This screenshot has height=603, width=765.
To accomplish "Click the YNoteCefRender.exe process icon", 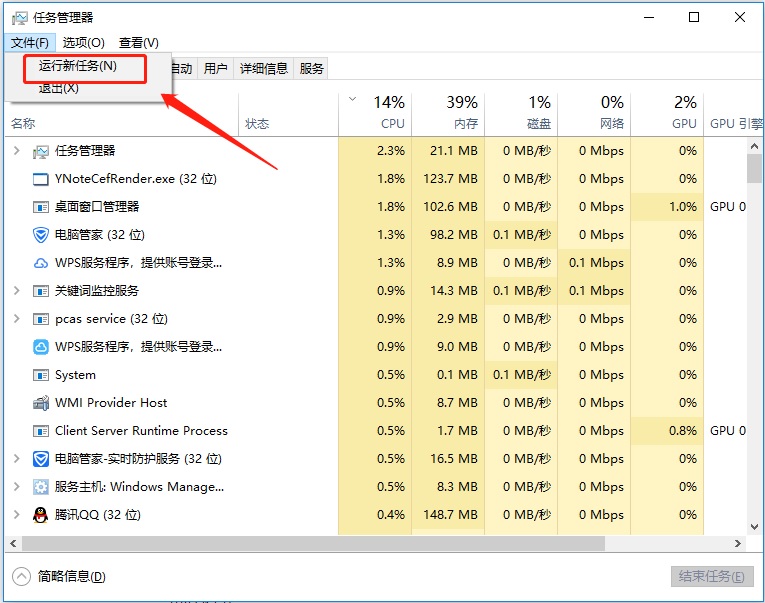I will click(41, 179).
